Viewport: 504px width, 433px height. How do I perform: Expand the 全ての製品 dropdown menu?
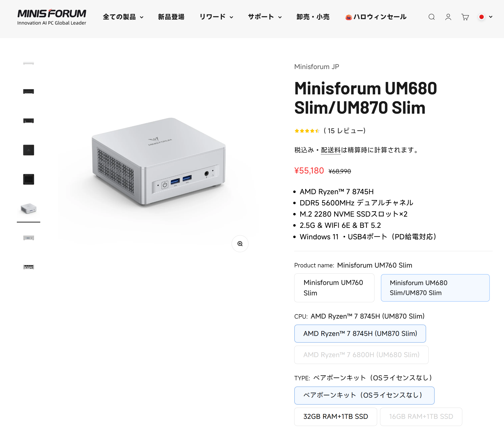[123, 17]
